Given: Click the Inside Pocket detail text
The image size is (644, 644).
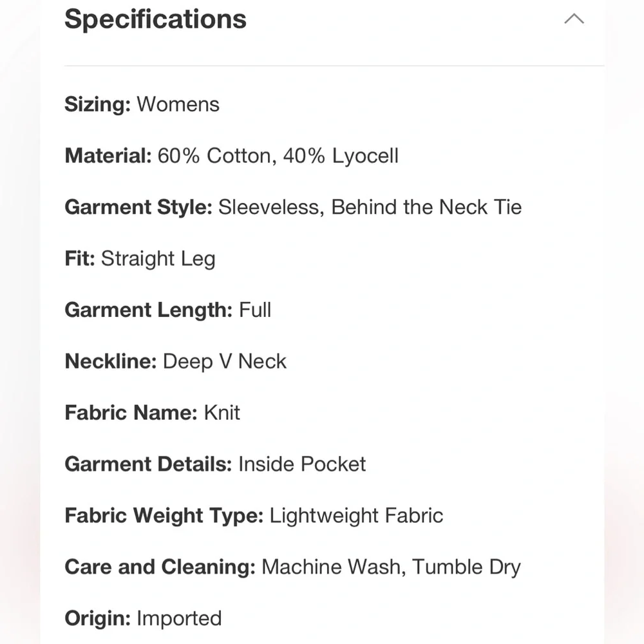Looking at the screenshot, I should click(x=302, y=464).
